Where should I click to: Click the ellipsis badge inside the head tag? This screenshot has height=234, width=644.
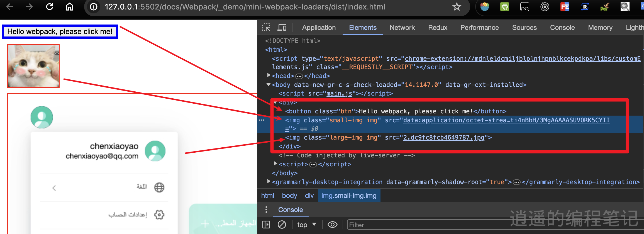click(299, 76)
